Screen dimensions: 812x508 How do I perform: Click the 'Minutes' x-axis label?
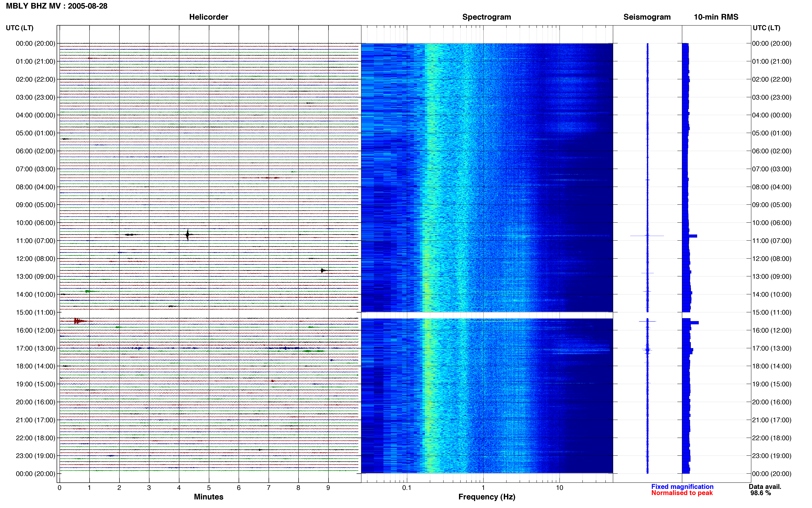pyautogui.click(x=209, y=497)
